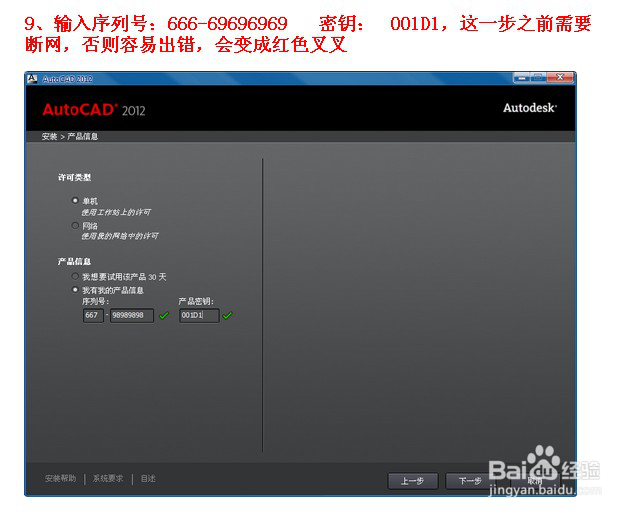
Task: Click the 产品信息 section heading above the trial option
Action: (74, 261)
